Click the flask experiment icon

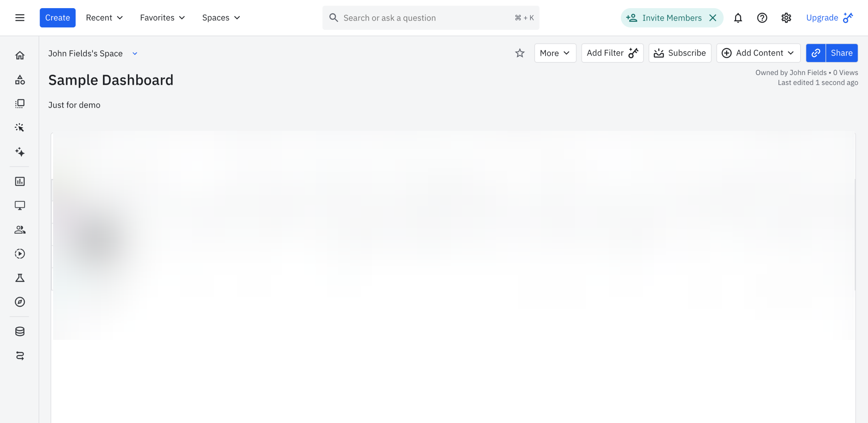20,278
